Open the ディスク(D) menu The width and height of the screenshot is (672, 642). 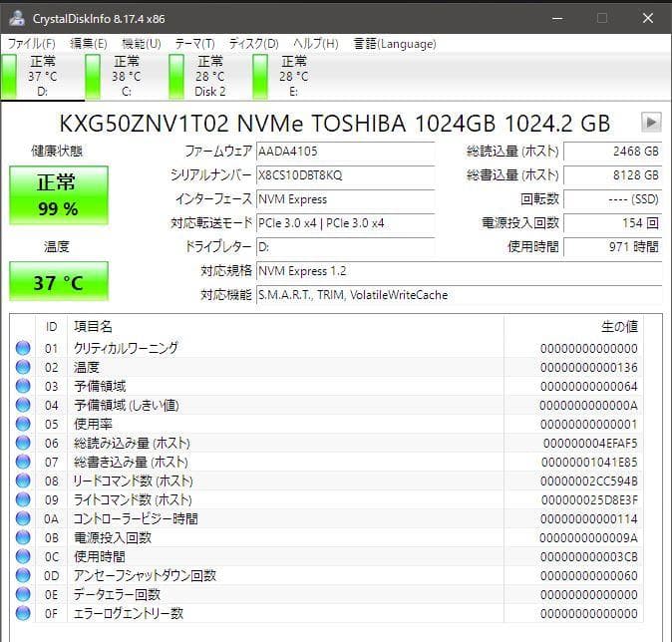tap(253, 44)
